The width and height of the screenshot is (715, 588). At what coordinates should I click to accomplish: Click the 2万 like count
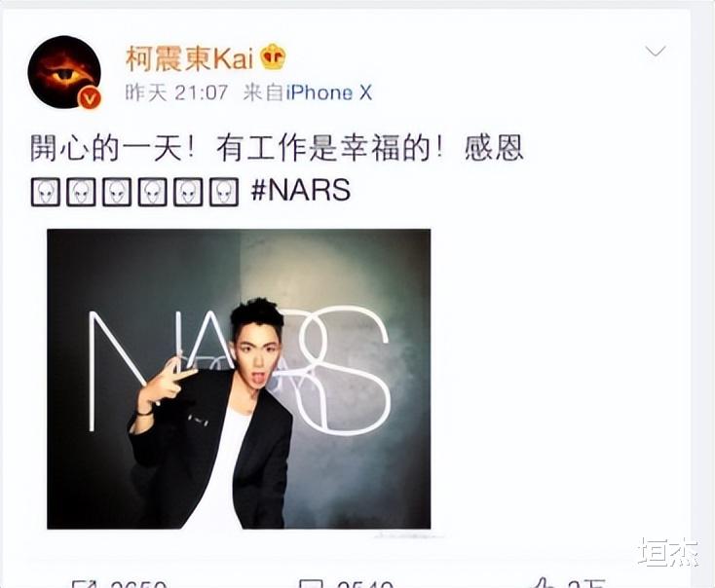click(x=588, y=583)
